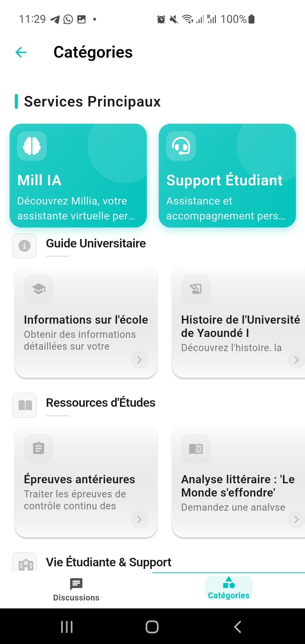Screen dimensions: 305x644
Task: Tap the teal back arrow
Action: tap(21, 52)
